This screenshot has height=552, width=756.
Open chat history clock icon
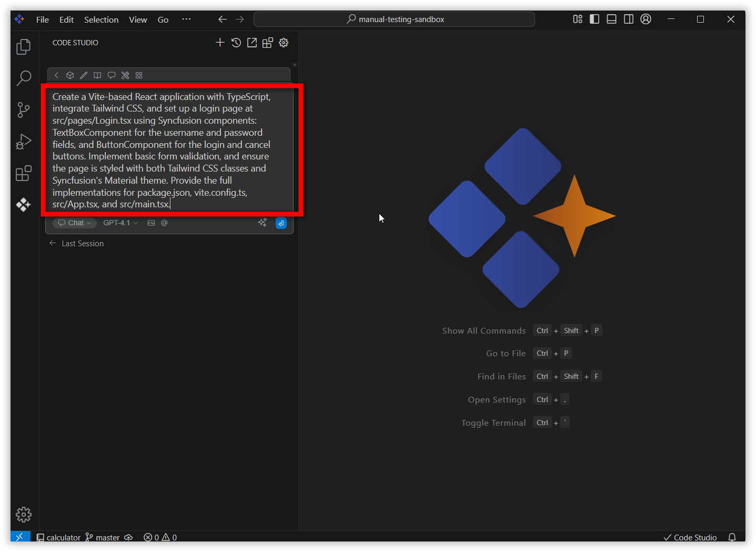click(x=236, y=43)
